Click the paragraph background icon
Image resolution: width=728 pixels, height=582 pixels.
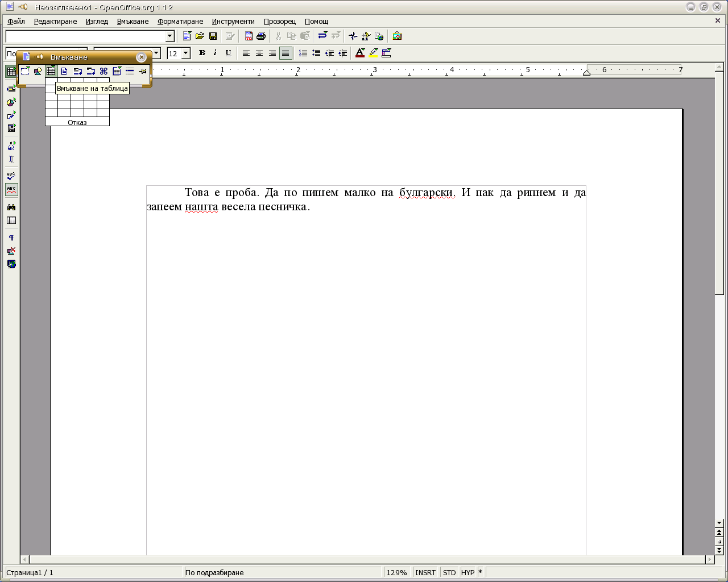click(386, 53)
